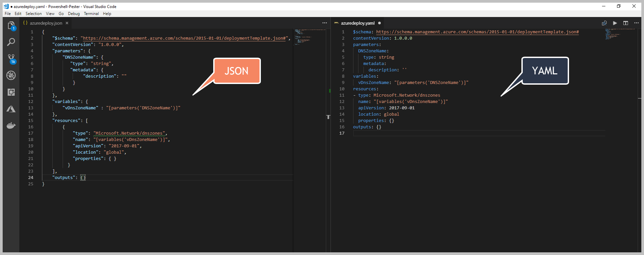
Task: Follow the schema URL in YAML editor
Action: pyautogui.click(x=477, y=32)
